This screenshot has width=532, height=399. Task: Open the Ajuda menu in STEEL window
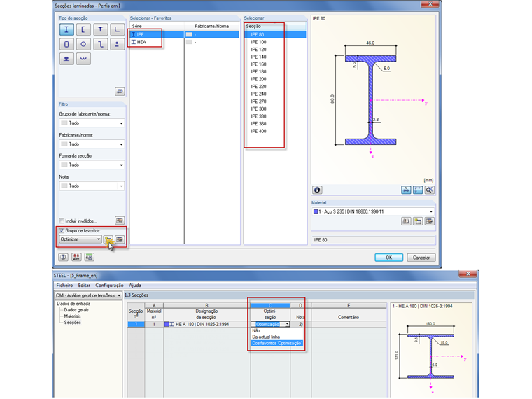(x=135, y=286)
